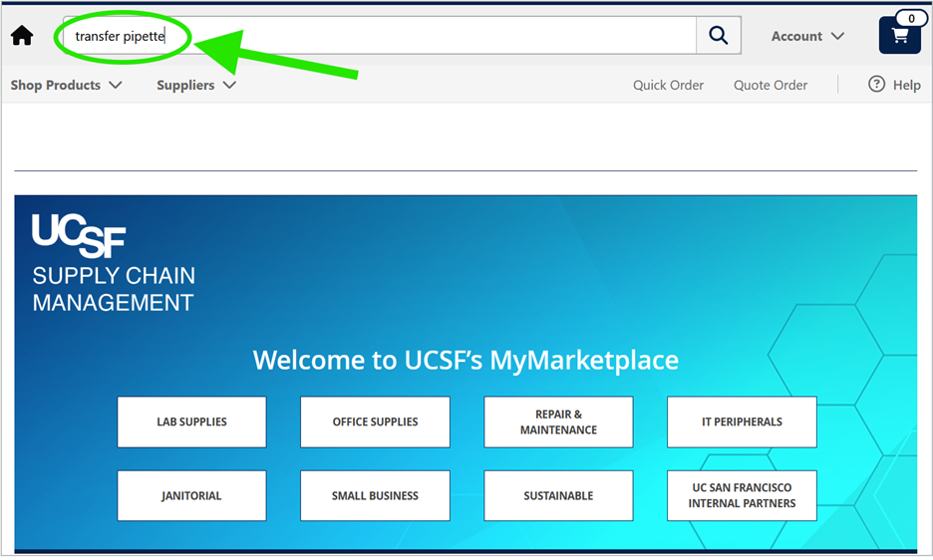Select the Sustainable category button
Image resolution: width=933 pixels, height=560 pixels.
[558, 495]
